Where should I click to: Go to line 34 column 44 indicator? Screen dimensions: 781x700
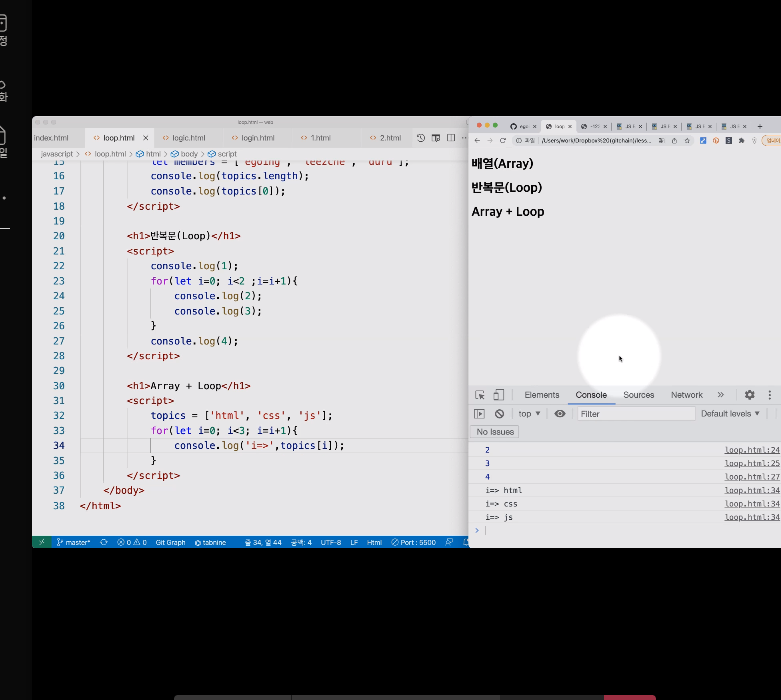(x=263, y=542)
